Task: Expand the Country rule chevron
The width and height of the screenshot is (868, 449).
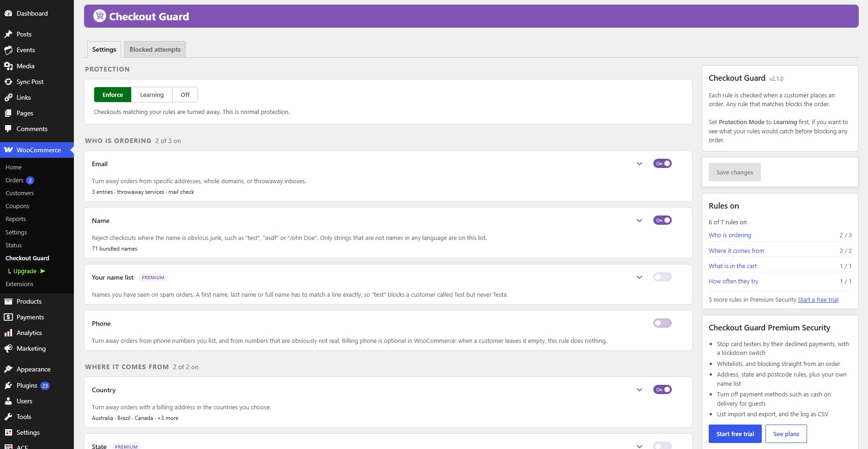Action: (639, 390)
